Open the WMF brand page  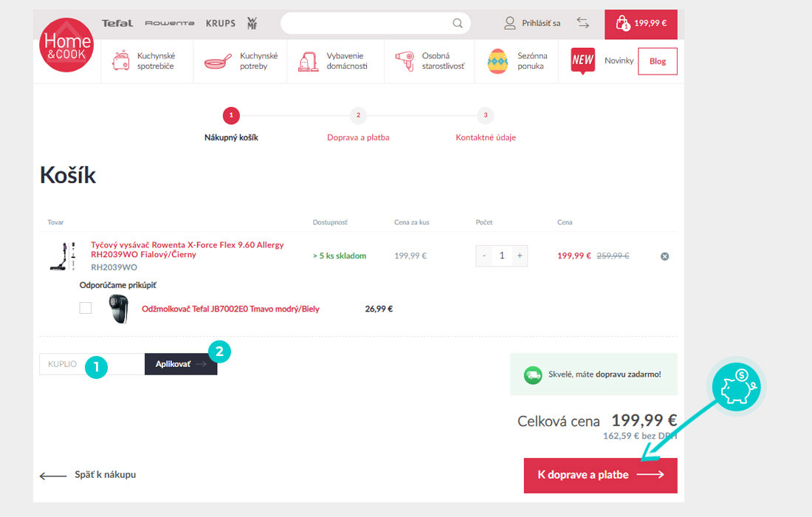252,24
